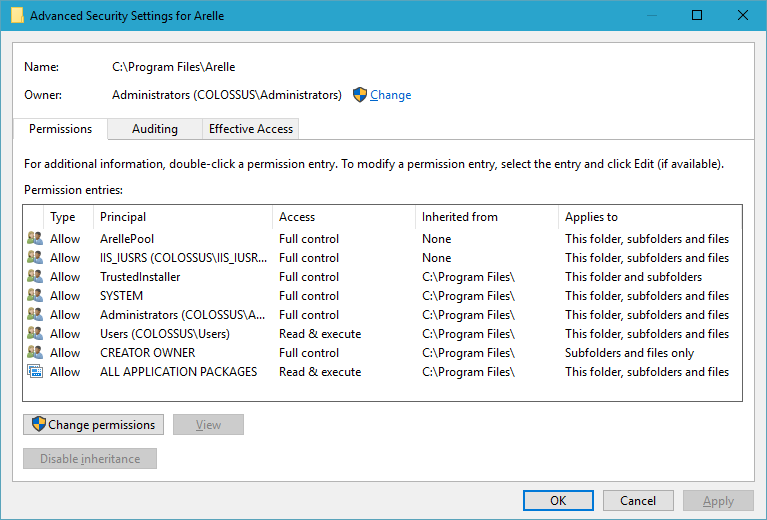Click 'C:\Program Files\' in the Users row
767x520 pixels.
pyautogui.click(x=468, y=334)
